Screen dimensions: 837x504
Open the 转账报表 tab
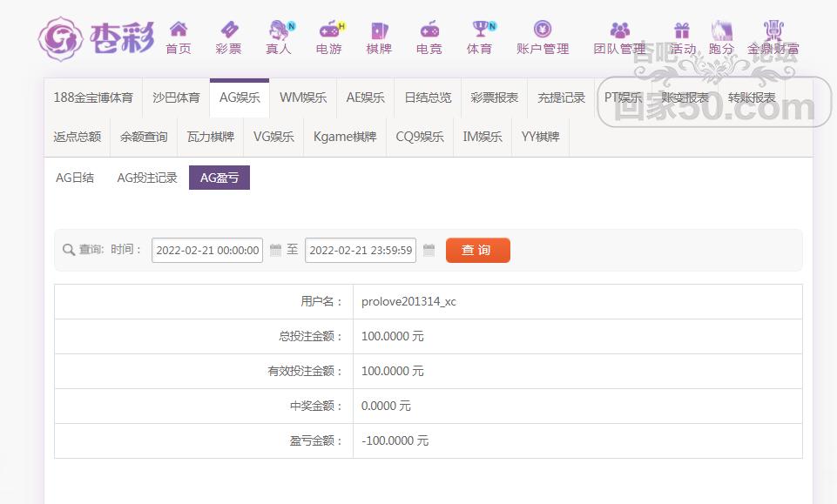point(752,97)
